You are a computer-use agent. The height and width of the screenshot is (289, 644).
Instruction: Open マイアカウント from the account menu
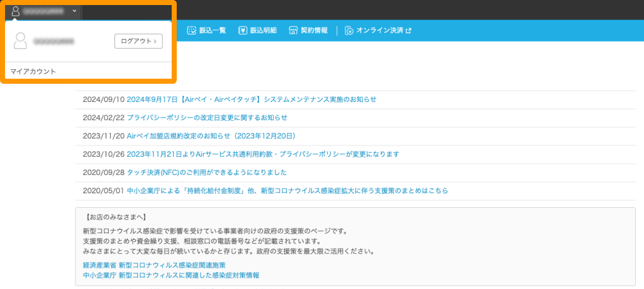(x=33, y=71)
